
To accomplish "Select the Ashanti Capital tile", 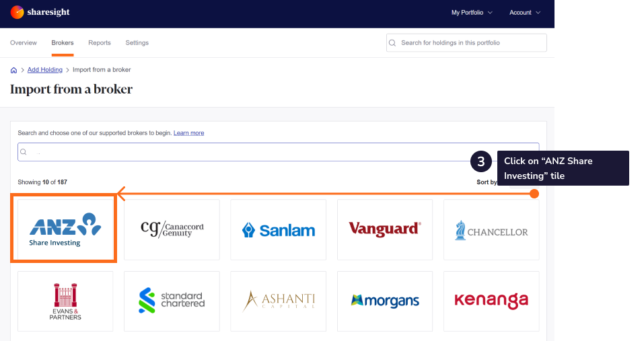I will click(x=278, y=301).
